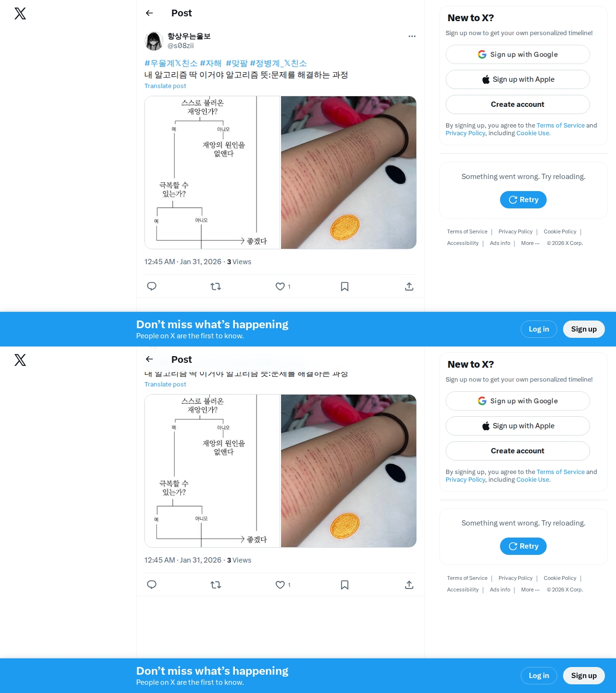This screenshot has width=616, height=693.
Task: Expand the More… footer option in the upper sidebar
Action: coord(530,244)
